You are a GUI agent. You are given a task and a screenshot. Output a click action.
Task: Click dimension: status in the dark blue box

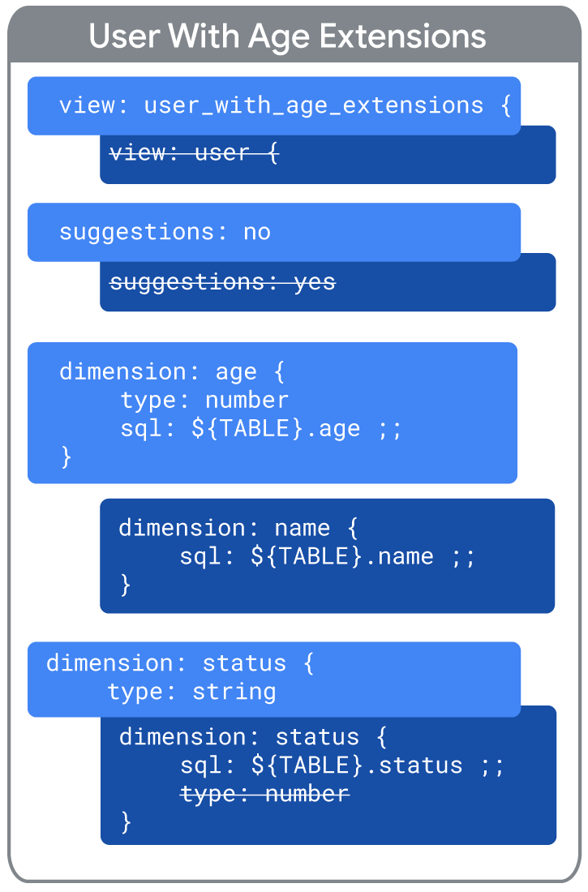pos(253,737)
